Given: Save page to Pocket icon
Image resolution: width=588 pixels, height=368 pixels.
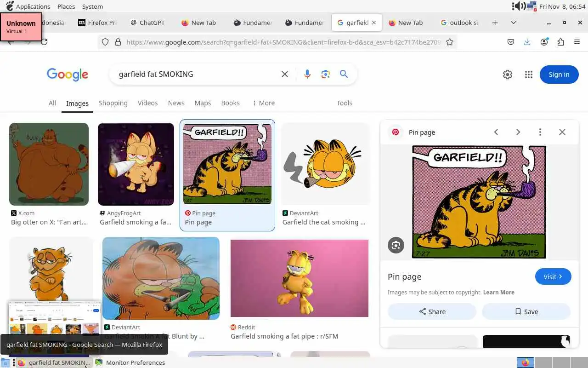Looking at the screenshot, I should coord(511,42).
